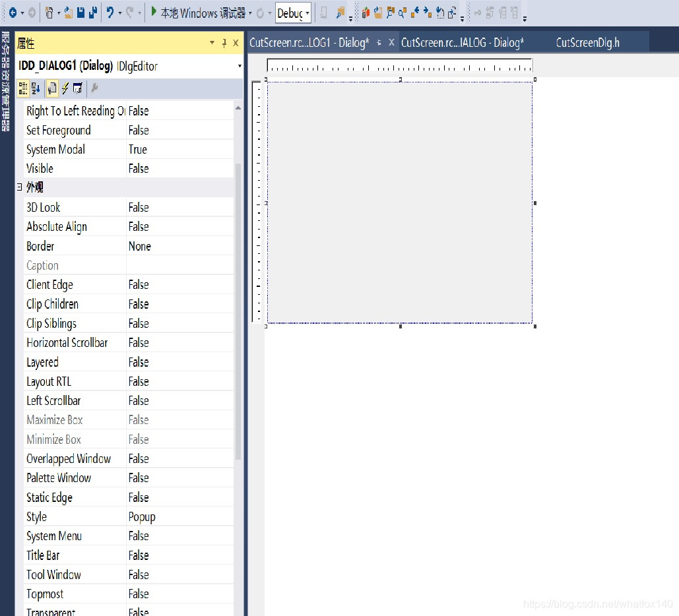Show control events with lightning bolt icon
This screenshot has width=679, height=616.
pyautogui.click(x=65, y=88)
